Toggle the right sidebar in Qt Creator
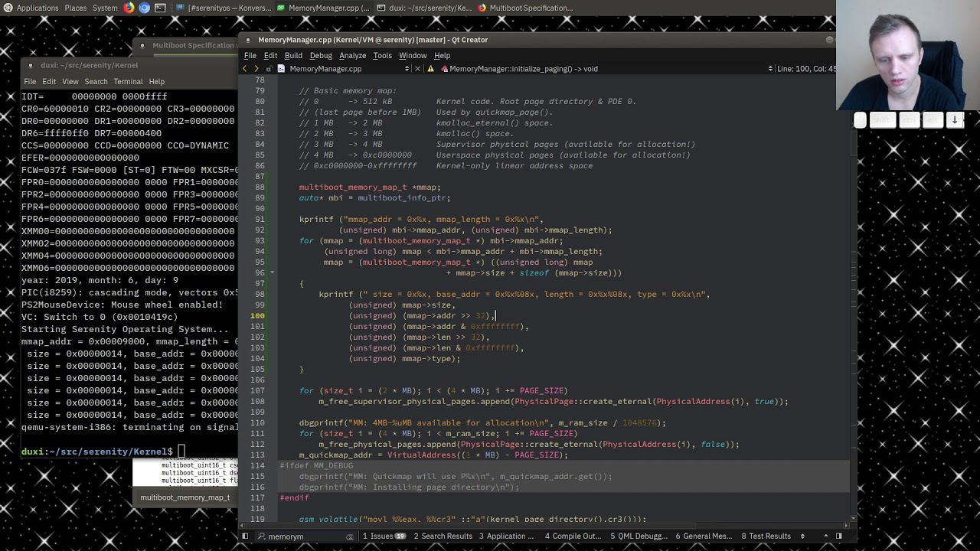This screenshot has height=551, width=980. tap(839, 536)
